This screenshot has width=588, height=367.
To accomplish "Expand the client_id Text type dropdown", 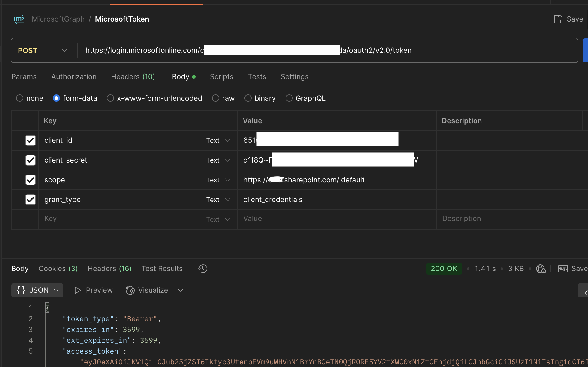I will click(x=227, y=140).
